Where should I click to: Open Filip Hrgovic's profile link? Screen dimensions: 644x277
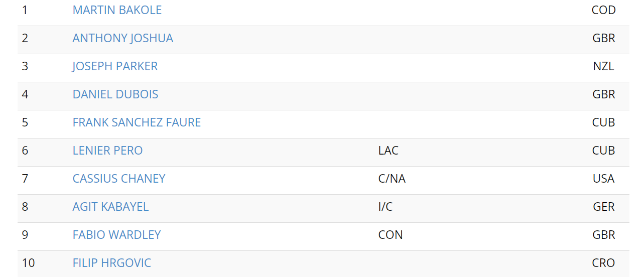[x=111, y=263]
